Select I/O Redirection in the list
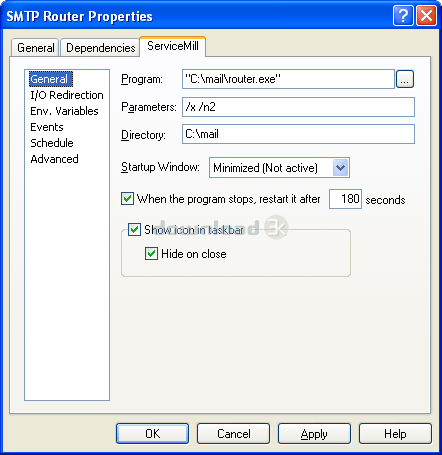 67,95
